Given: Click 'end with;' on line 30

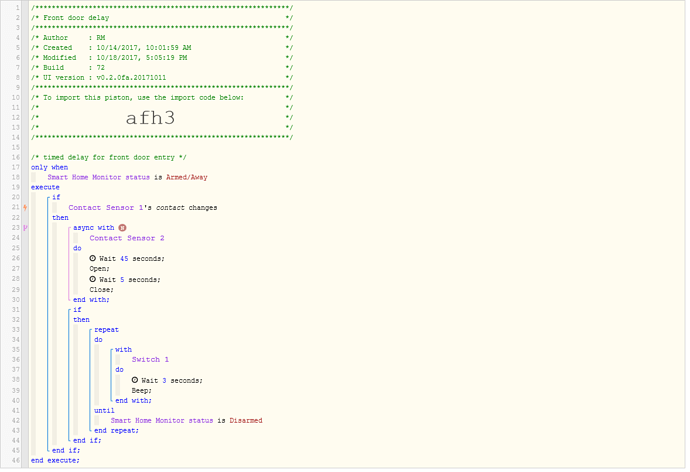Looking at the screenshot, I should (x=91, y=300).
